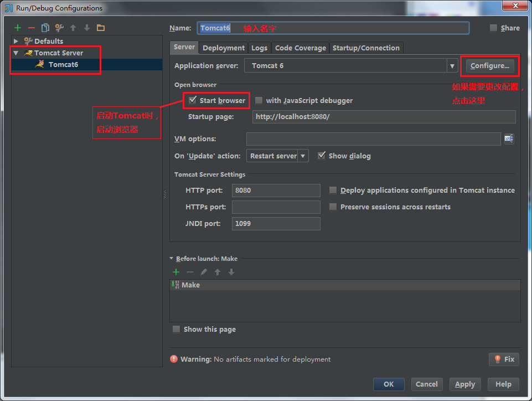Click Defaults wrench icon in tree
The height and width of the screenshot is (401, 532).
[28, 41]
